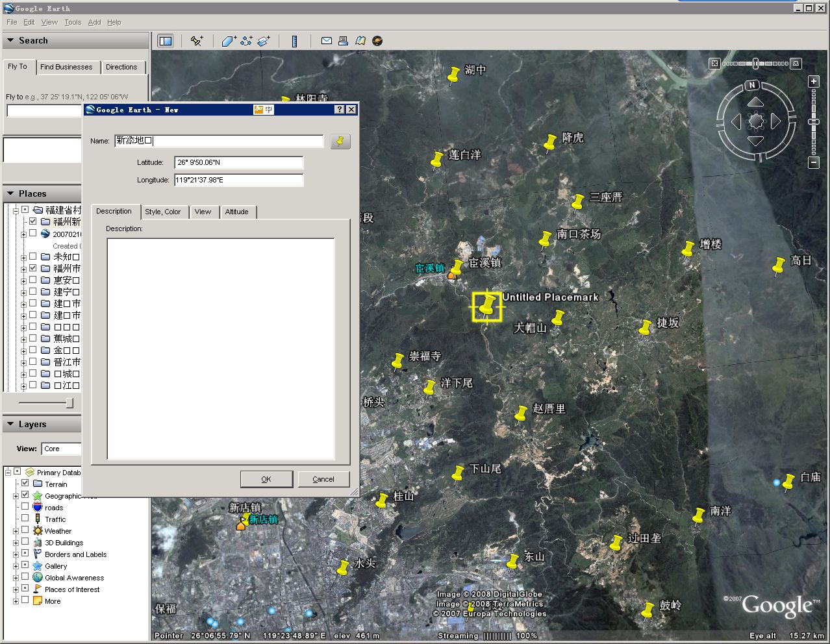
Task: Click the Email toolbar icon
Action: click(327, 41)
